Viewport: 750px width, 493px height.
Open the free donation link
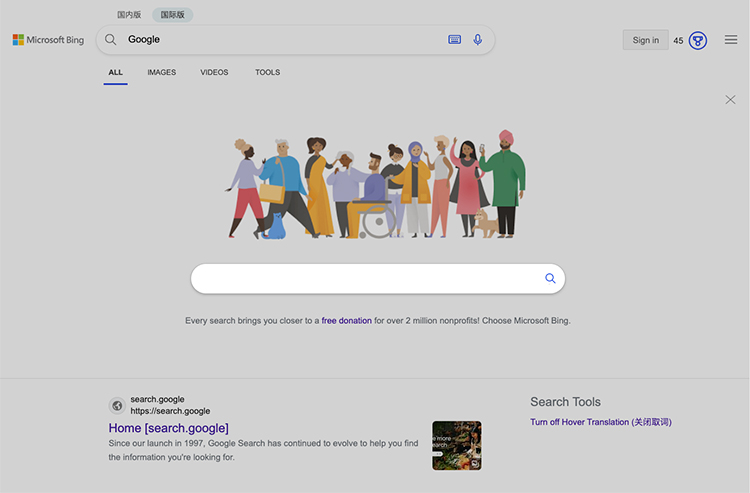(x=346, y=320)
